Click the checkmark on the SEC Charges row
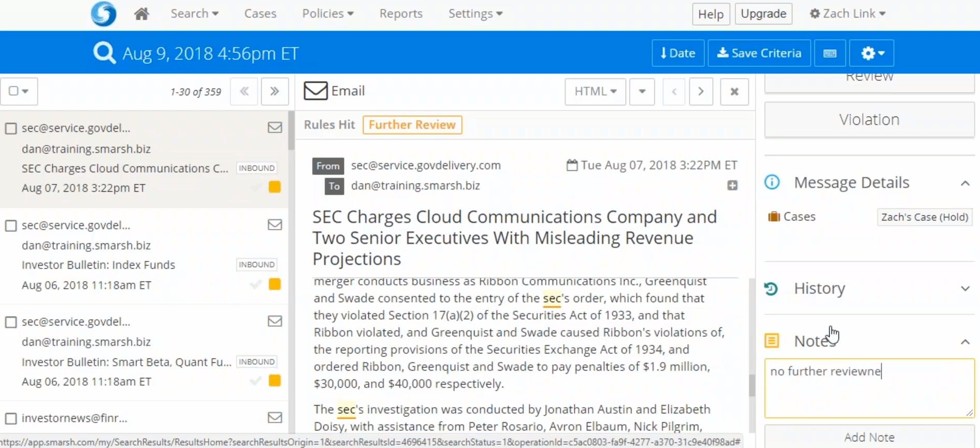 [x=255, y=187]
